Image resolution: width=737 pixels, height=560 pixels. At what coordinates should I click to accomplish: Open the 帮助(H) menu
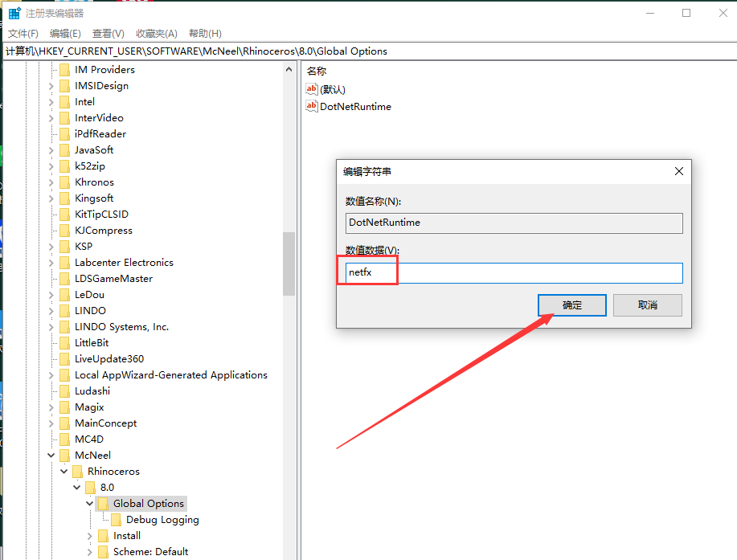205,34
